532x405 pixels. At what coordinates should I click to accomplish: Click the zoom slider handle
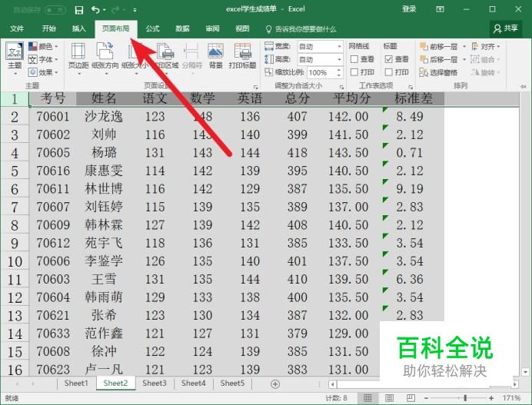[465, 398]
